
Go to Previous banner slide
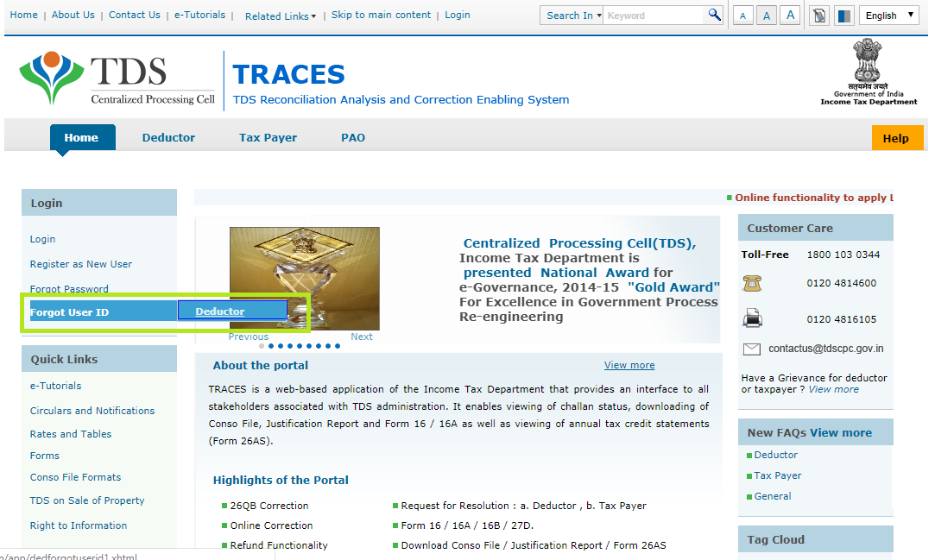pos(248,337)
